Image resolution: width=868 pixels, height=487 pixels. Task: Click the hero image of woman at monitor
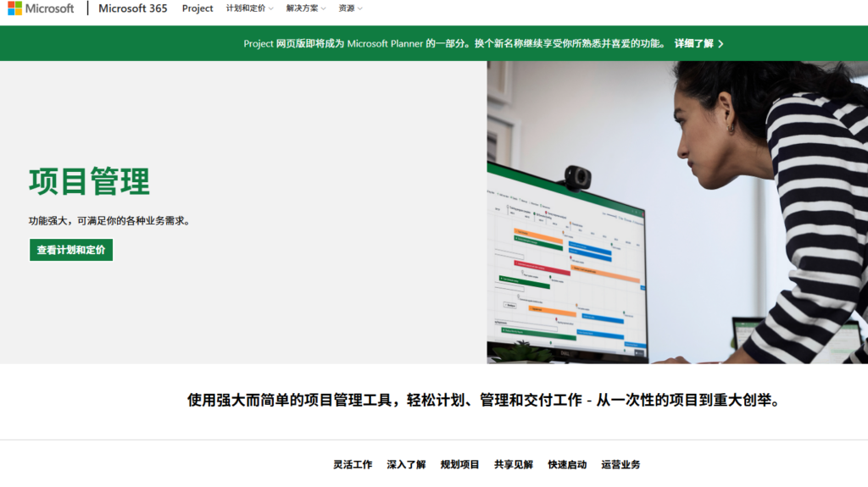pyautogui.click(x=677, y=213)
